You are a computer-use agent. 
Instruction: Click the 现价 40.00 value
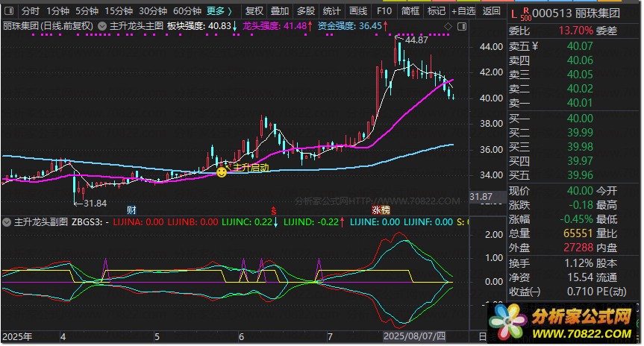coord(580,191)
